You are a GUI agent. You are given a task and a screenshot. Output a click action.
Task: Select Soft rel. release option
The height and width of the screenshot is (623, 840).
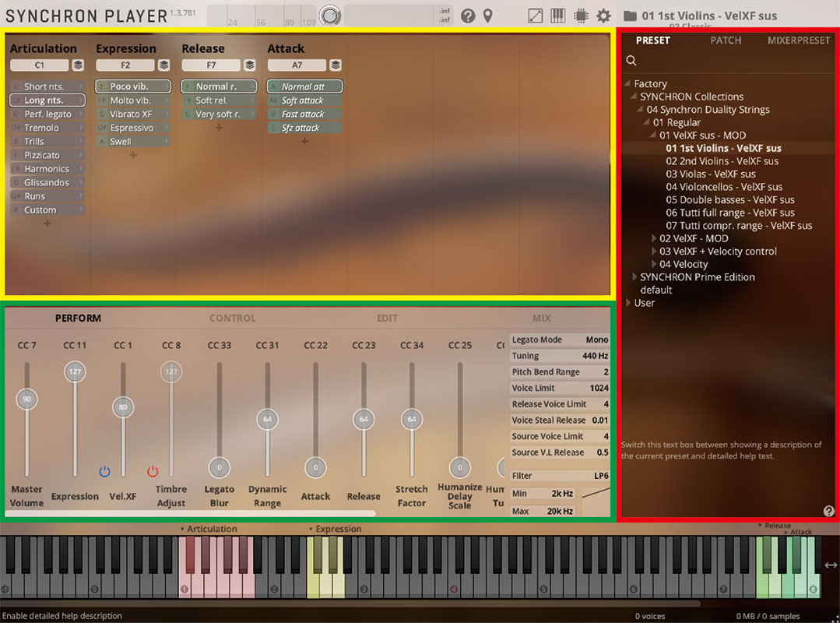coord(219,100)
